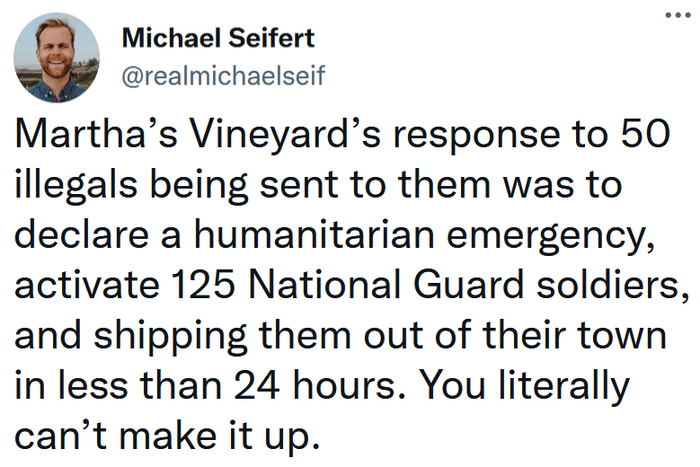Open Michael Seifert display name link

[x=217, y=40]
